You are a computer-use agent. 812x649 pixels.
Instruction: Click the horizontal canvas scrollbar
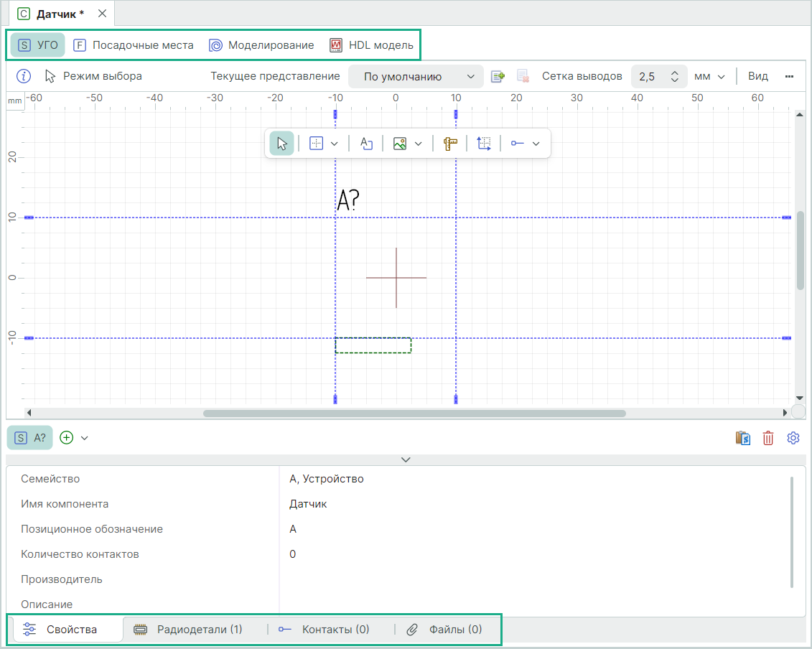(x=414, y=414)
